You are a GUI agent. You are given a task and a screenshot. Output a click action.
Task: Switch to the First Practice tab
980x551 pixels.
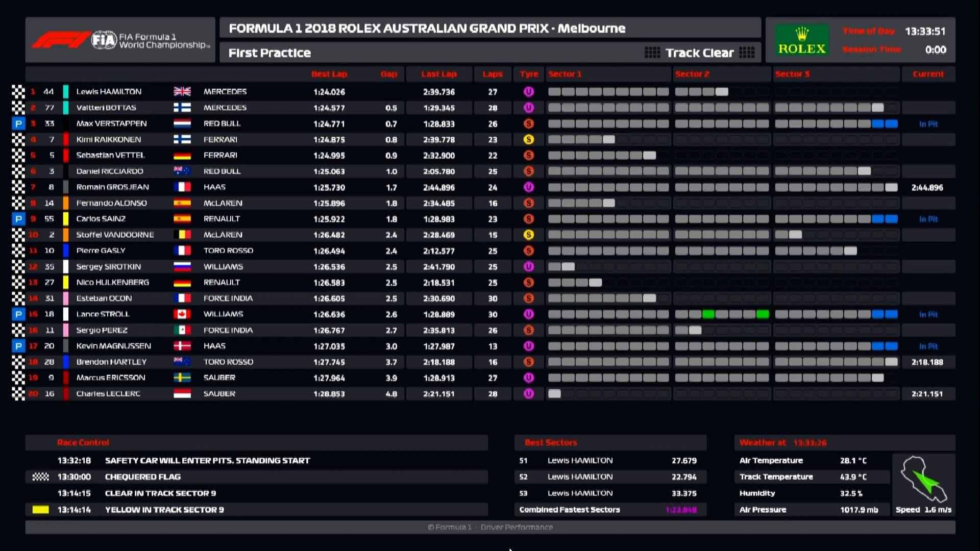coord(270,53)
